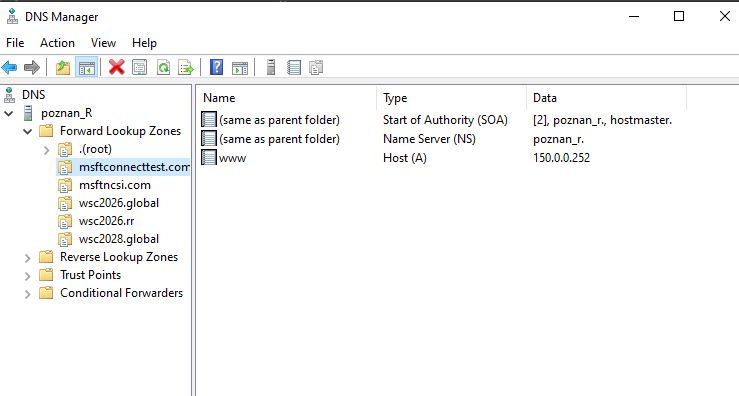Collapse the Forward Lookup Zones folder

[27, 132]
